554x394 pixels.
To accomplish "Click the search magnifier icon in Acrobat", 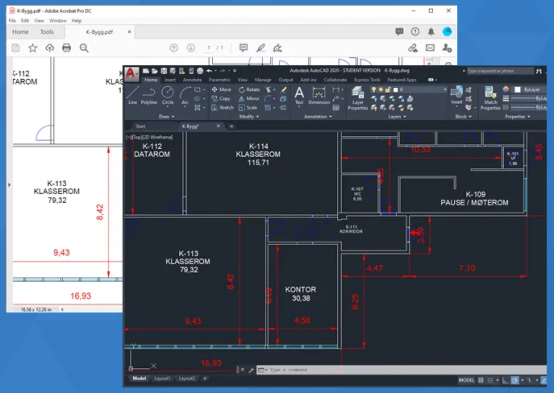I will point(84,48).
